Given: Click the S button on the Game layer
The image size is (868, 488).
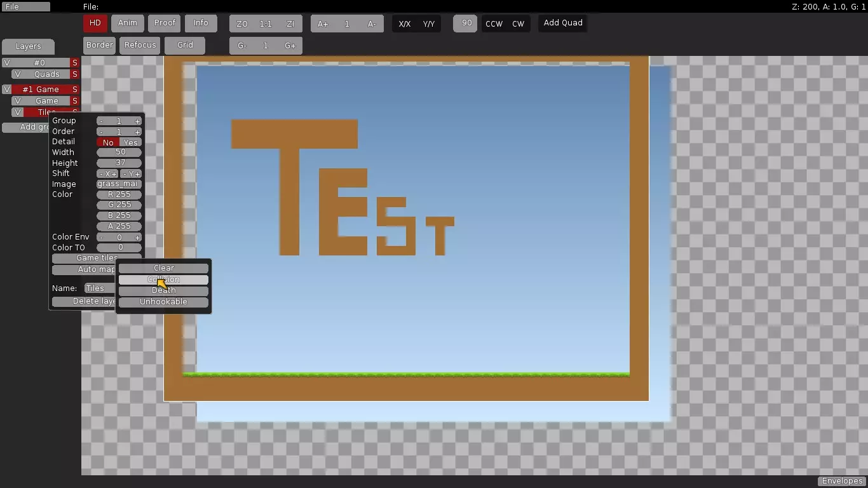Looking at the screenshot, I should 74,101.
